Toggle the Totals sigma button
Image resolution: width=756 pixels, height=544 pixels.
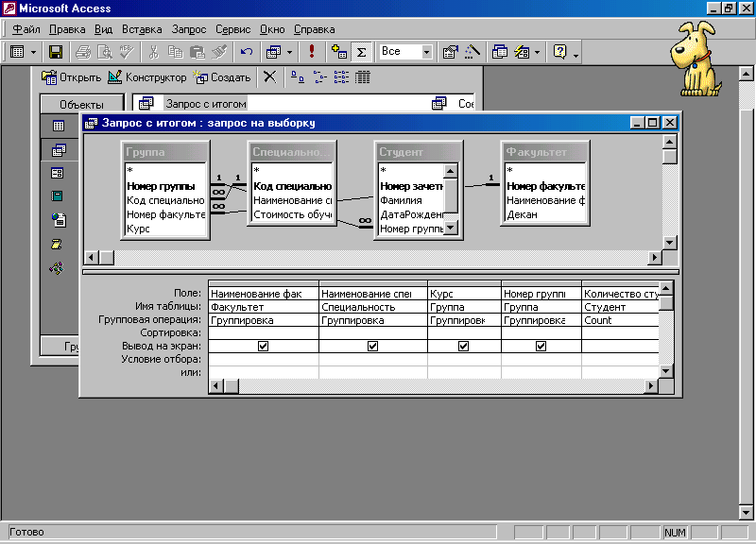point(362,52)
